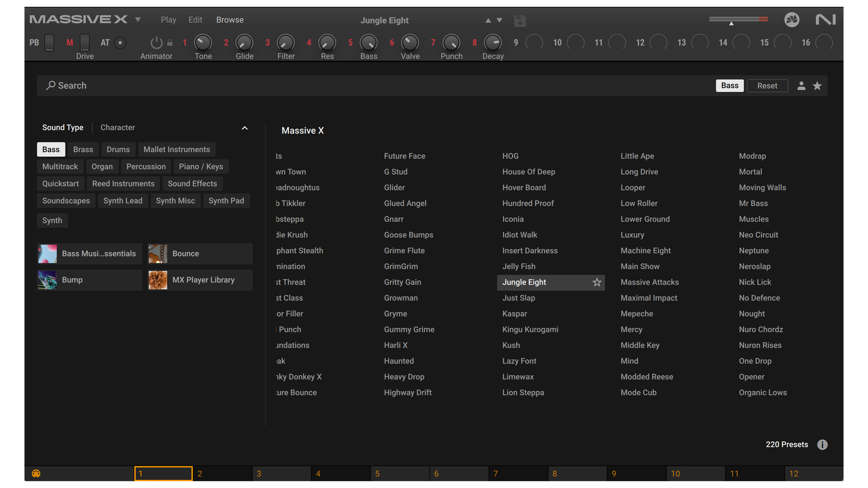Load the Jungle Eight preset
This screenshot has width=868, height=488.
[x=524, y=282]
